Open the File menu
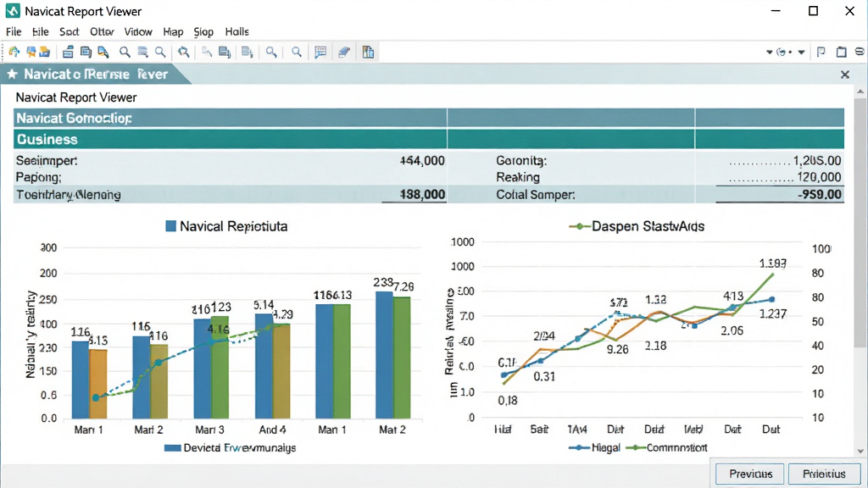Screen dimensions: 868x488 pos(14,31)
